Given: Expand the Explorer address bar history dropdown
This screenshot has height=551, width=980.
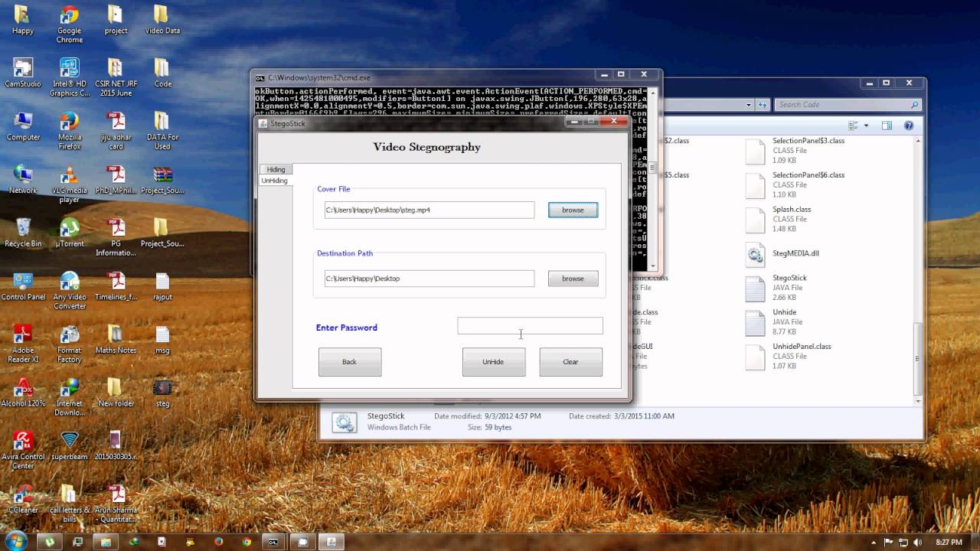Looking at the screenshot, I should [749, 105].
